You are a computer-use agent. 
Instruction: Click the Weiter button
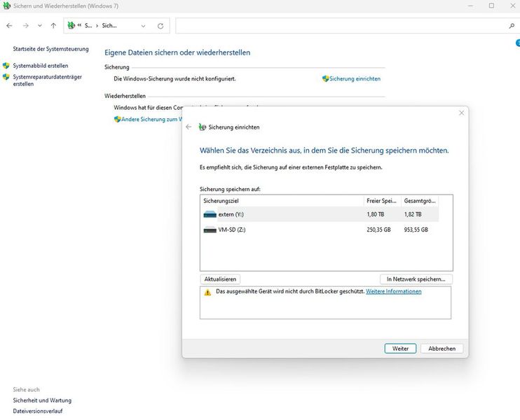[400, 349]
